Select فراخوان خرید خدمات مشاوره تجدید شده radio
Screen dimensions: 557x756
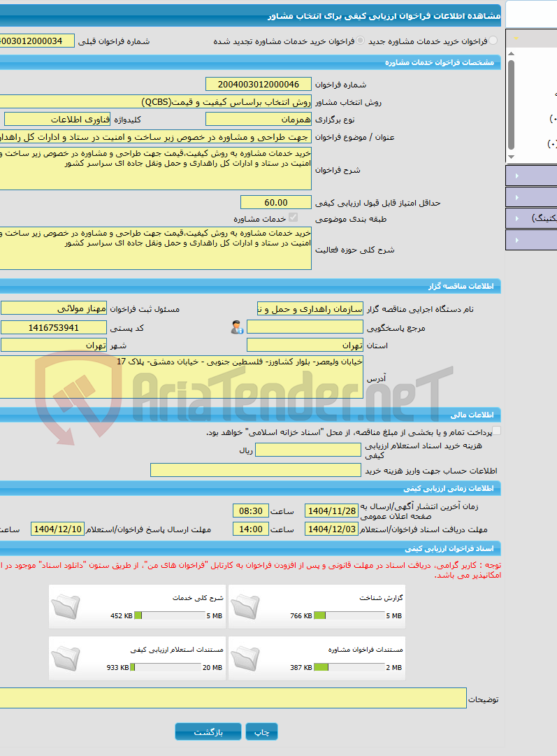coord(361,41)
